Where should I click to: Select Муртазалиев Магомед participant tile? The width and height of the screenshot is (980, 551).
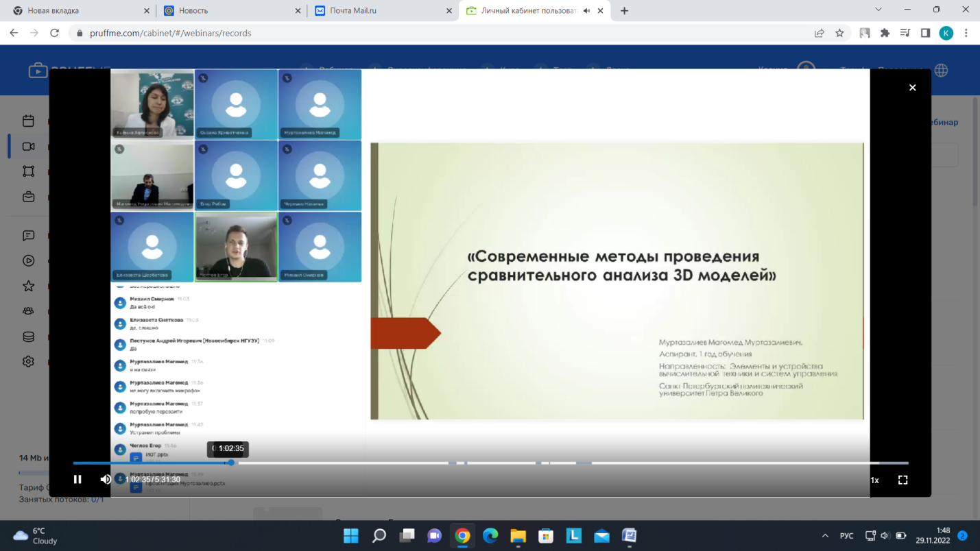(x=320, y=104)
